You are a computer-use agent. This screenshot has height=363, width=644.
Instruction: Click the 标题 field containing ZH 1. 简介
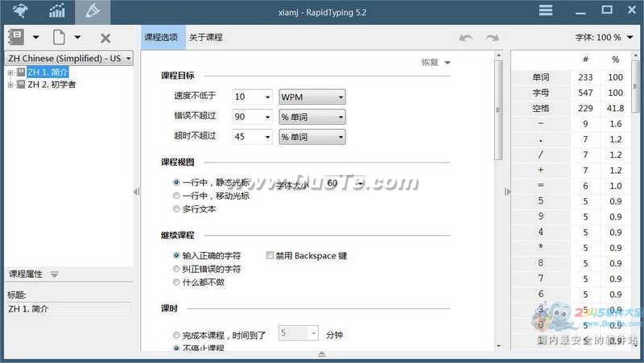click(69, 309)
